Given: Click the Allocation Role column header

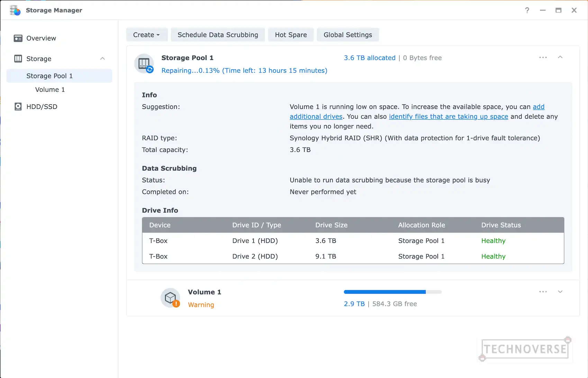Looking at the screenshot, I should click(x=422, y=225).
